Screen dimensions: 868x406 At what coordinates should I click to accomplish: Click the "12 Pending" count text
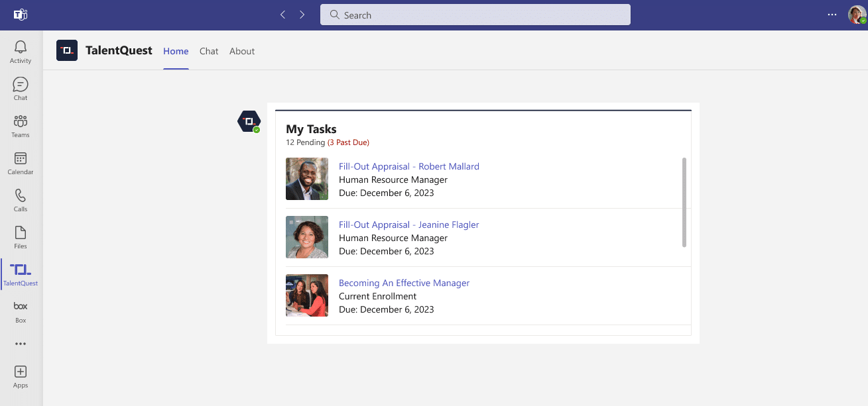coord(306,142)
